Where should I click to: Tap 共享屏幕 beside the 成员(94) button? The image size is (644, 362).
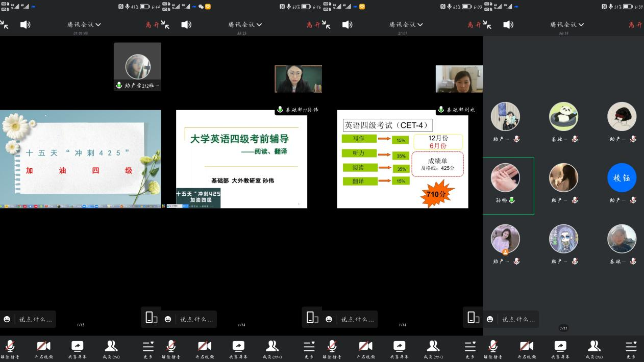(77, 349)
